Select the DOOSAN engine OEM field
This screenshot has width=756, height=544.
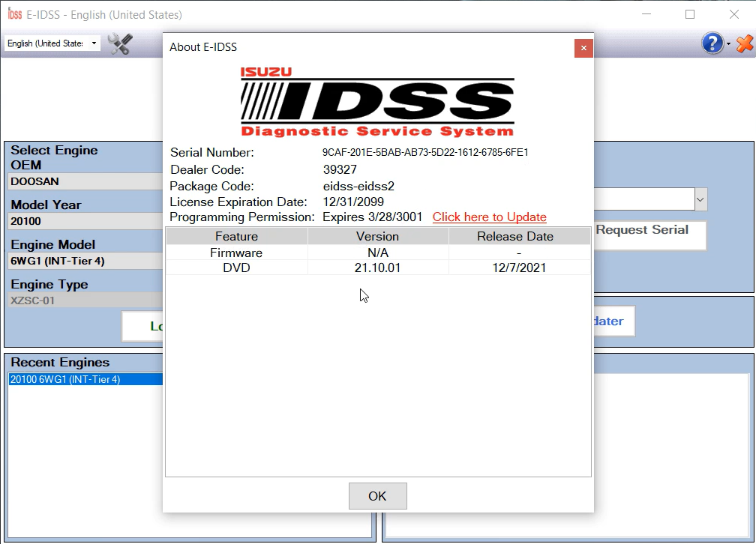[x=85, y=181]
